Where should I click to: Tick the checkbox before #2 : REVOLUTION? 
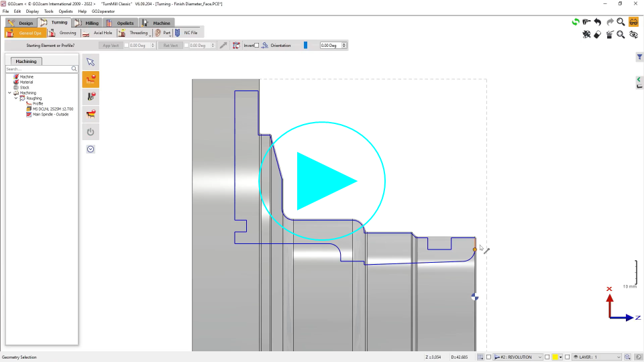(489, 357)
